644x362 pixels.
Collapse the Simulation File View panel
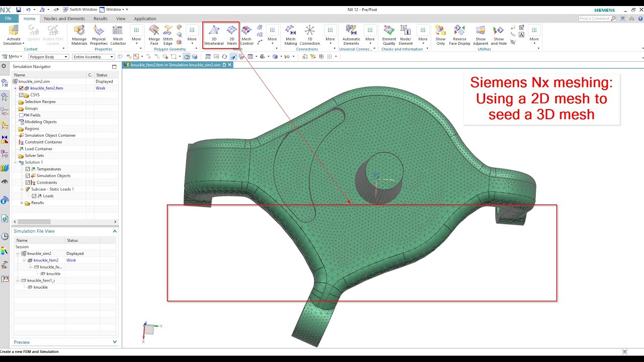[115, 231]
